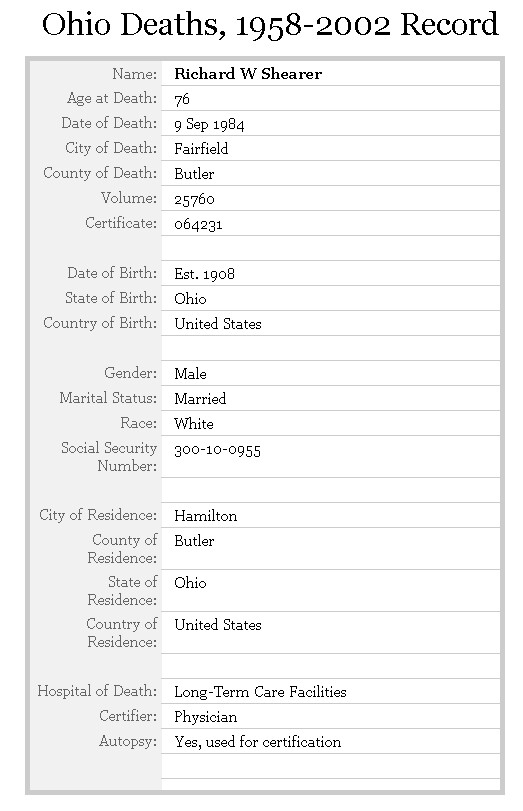The width and height of the screenshot is (523, 811).
Task: Click Butler in County of Death row
Action: [194, 174]
